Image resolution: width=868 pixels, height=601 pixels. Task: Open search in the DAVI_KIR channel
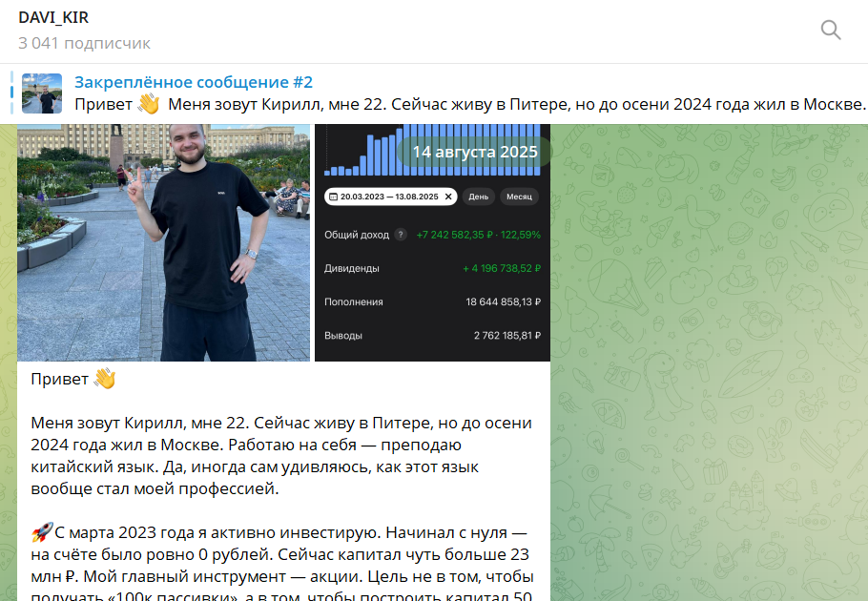(831, 30)
